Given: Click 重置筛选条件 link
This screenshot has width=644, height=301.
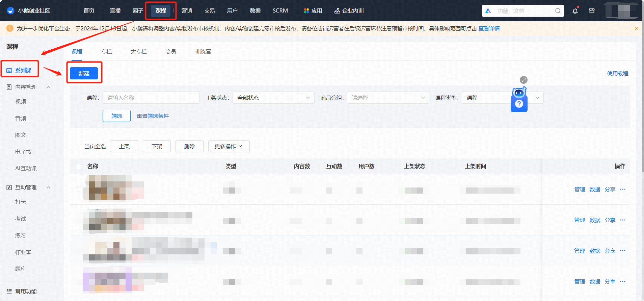Looking at the screenshot, I should coord(153,116).
